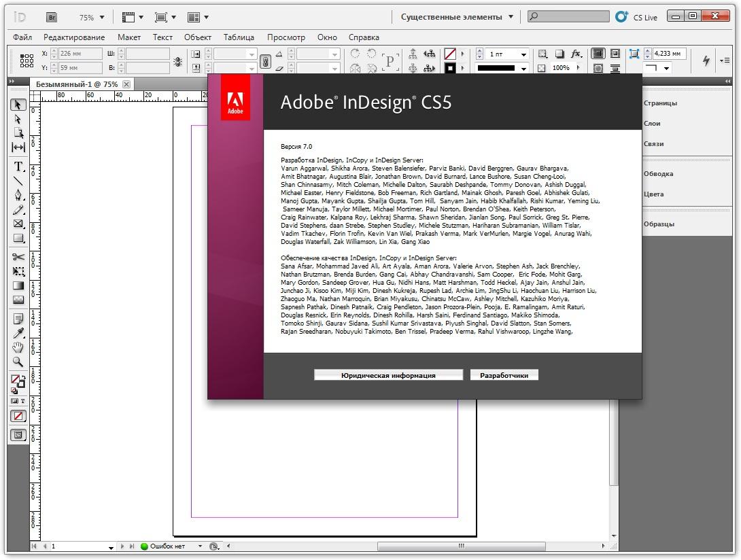Image resolution: width=741 pixels, height=560 pixels.
Task: Open the fx object effects menu
Action: click(x=576, y=54)
